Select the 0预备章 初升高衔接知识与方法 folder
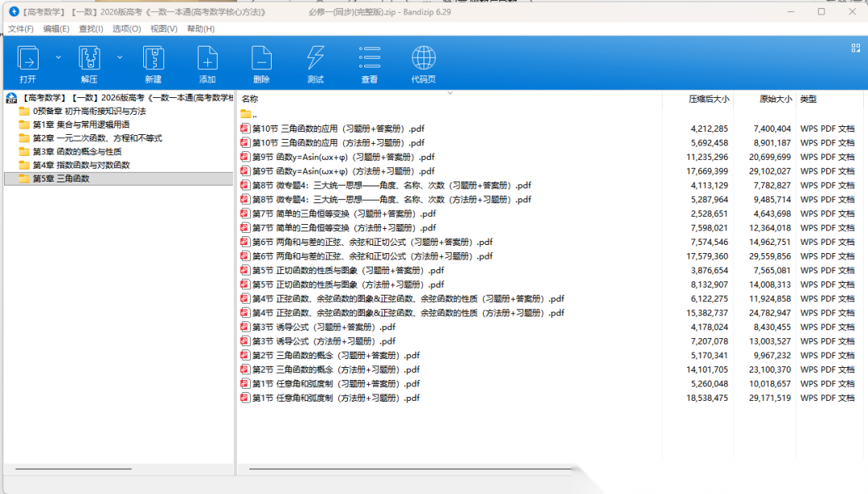Image resolution: width=868 pixels, height=494 pixels. point(88,111)
